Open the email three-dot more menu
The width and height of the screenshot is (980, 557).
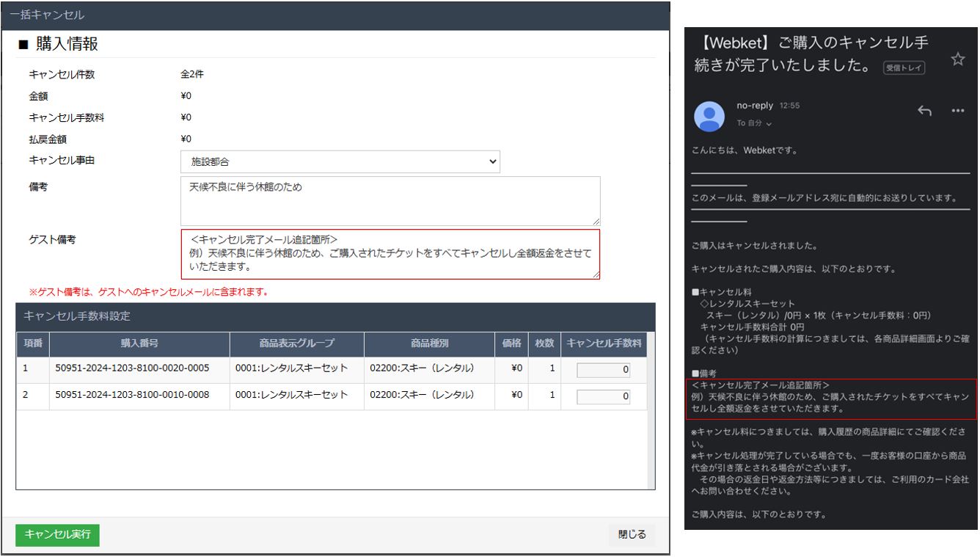point(957,111)
